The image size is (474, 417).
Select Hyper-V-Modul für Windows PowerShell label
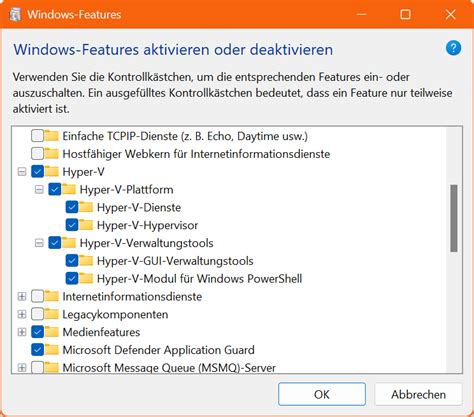[x=199, y=279]
